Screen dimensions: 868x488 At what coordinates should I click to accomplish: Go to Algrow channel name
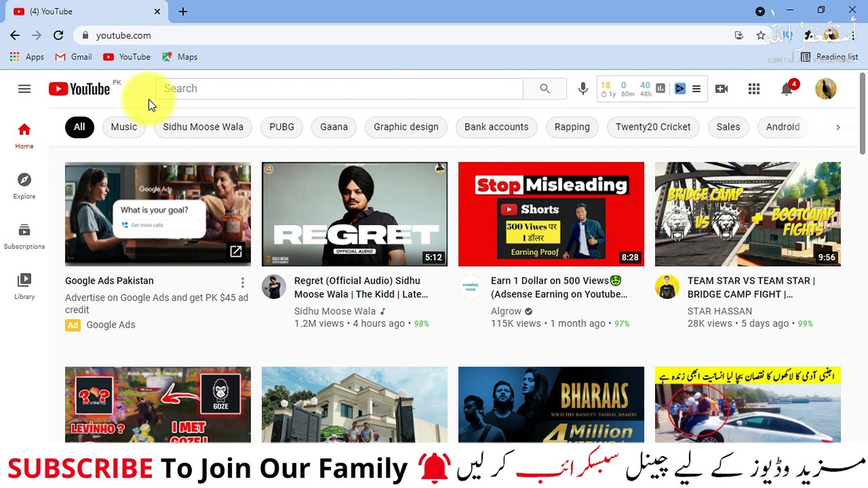(x=507, y=311)
